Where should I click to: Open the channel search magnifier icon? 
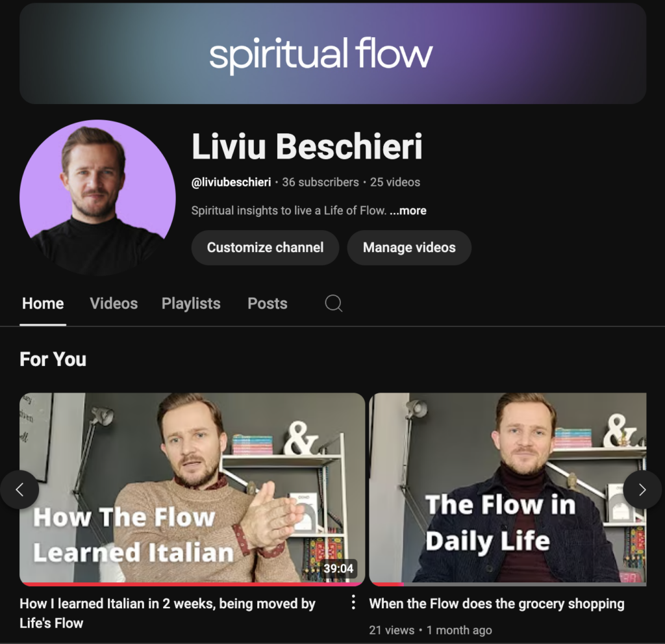coord(333,303)
